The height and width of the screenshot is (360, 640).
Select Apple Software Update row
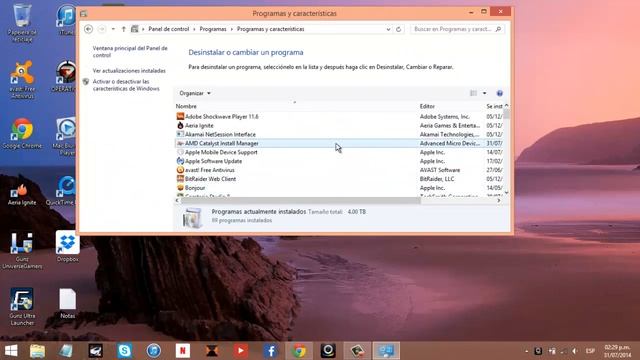tap(339, 161)
